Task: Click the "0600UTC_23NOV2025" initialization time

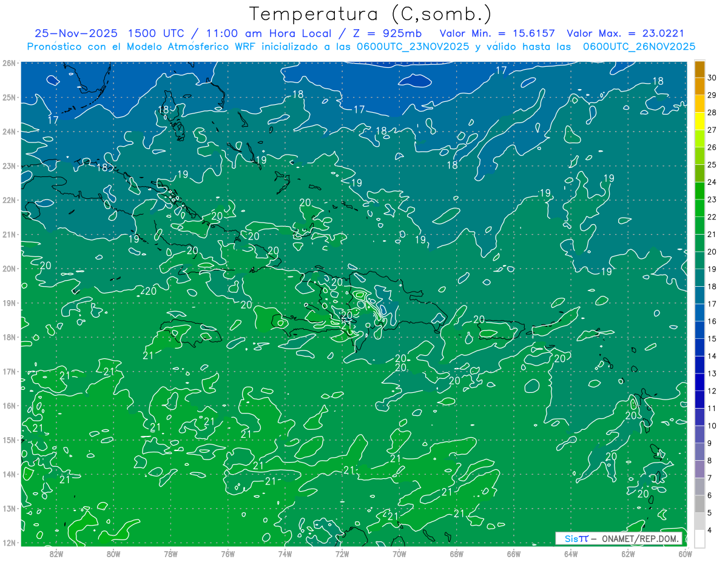Action: [x=414, y=47]
